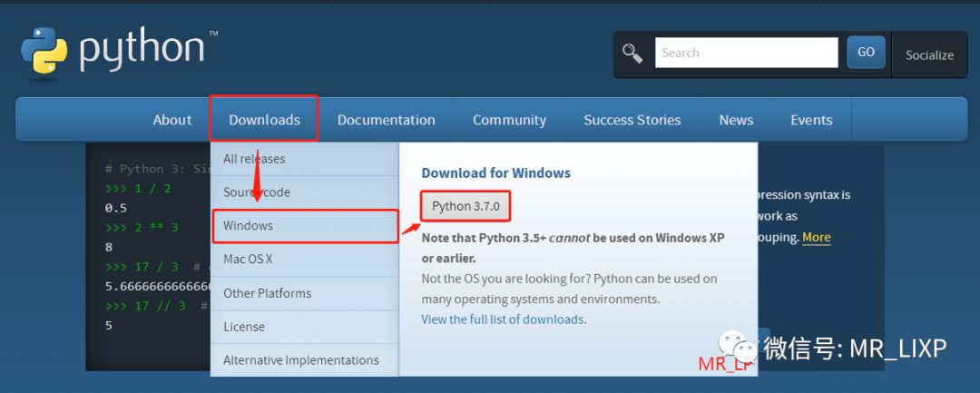Click the GO search button
The height and width of the screenshot is (393, 980).
click(866, 53)
